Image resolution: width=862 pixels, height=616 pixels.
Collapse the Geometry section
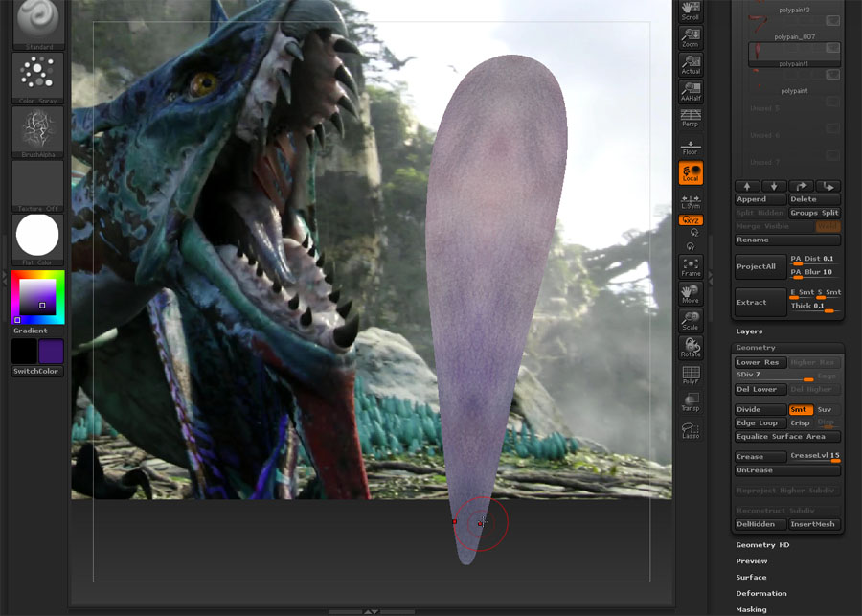coord(756,348)
